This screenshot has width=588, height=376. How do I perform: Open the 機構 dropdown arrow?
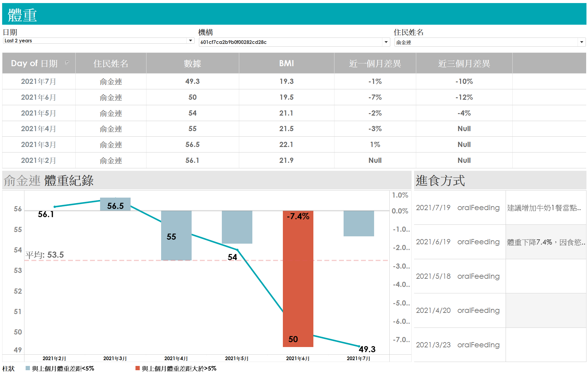pos(386,42)
